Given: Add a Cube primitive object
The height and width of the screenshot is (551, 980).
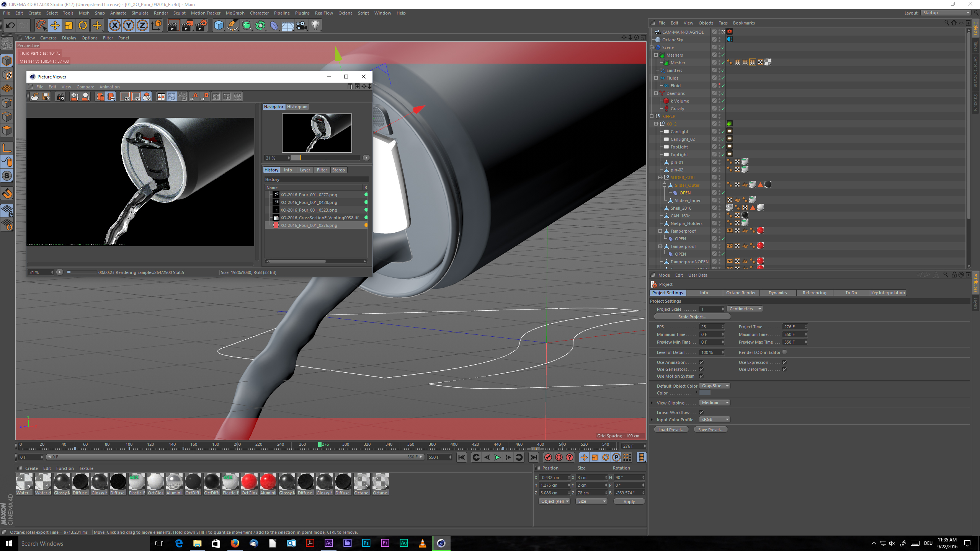Looking at the screenshot, I should (219, 26).
